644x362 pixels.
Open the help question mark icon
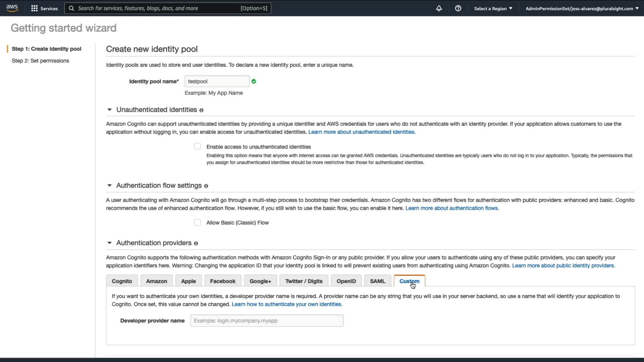(458, 8)
